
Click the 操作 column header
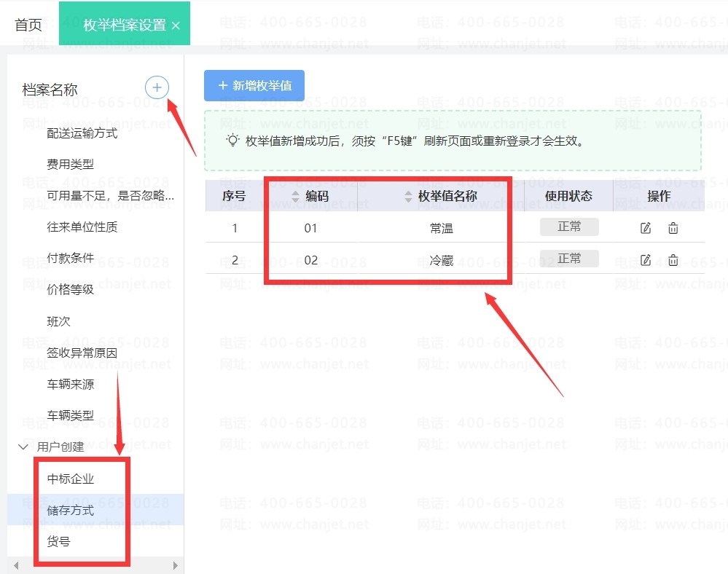[659, 196]
